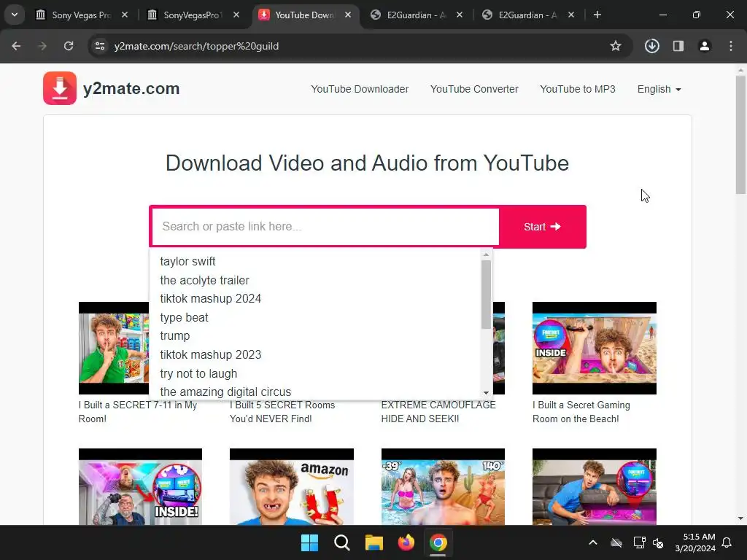747x560 pixels.
Task: Click the Start button
Action: click(542, 227)
